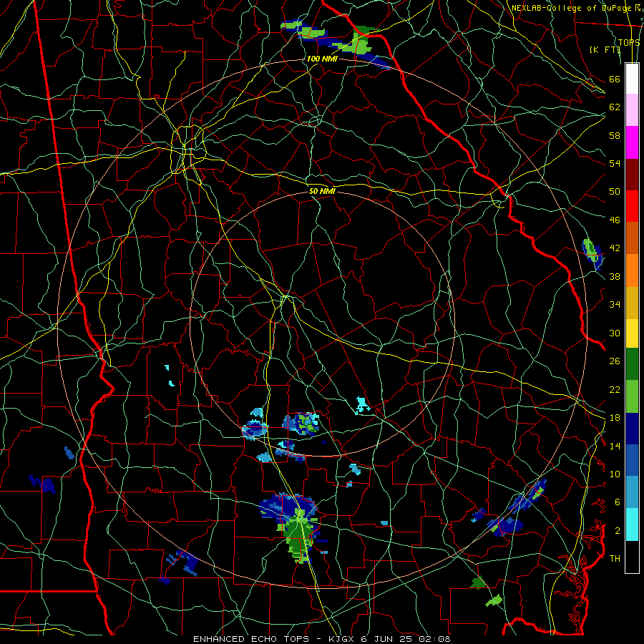This screenshot has width=644, height=644.
Task: Click the "TOPS" legend heading
Action: tap(629, 43)
